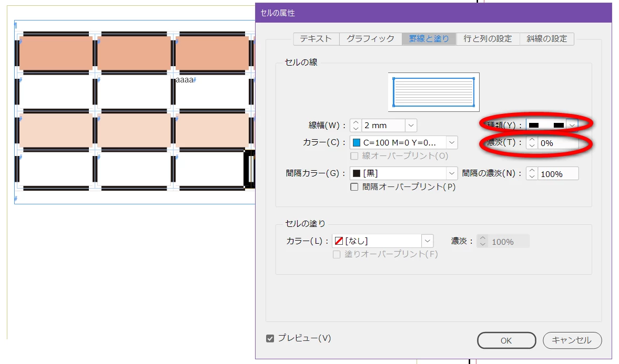Screen dimensions: 619x364
Task: Click the 間隔の濃淡 field showing 100%
Action: pos(558,173)
